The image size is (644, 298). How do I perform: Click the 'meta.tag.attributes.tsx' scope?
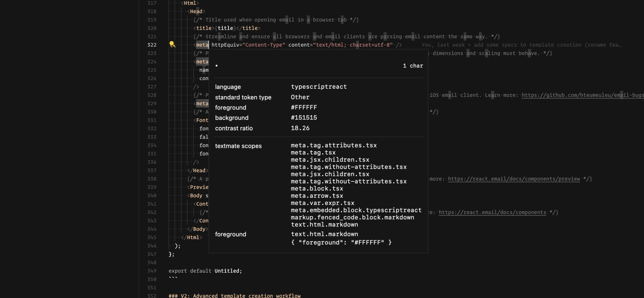pyautogui.click(x=334, y=145)
